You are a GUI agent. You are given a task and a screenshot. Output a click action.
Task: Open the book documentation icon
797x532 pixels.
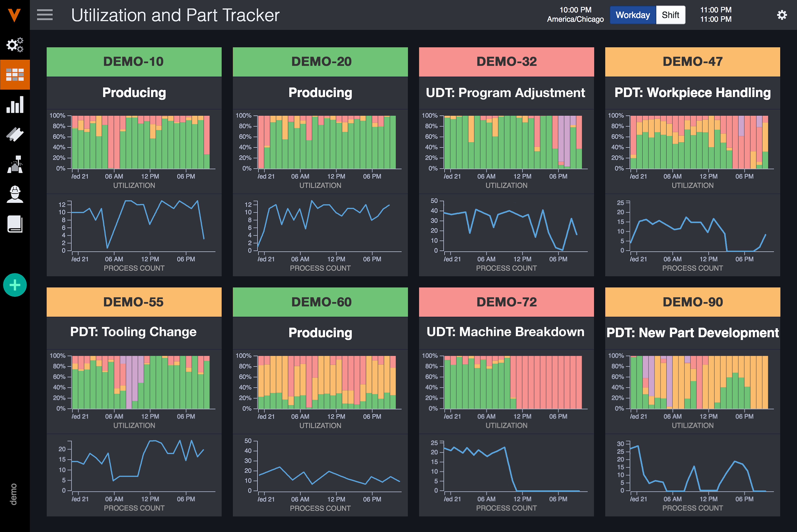(x=15, y=224)
